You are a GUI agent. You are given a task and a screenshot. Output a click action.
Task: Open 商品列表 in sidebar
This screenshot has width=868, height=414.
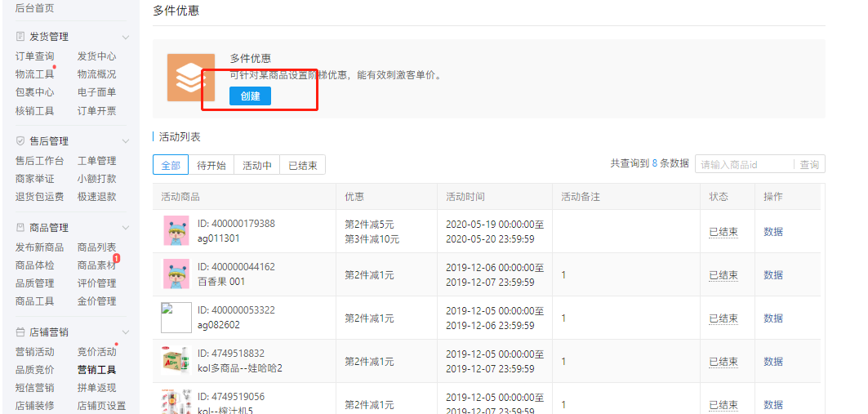[x=97, y=247]
